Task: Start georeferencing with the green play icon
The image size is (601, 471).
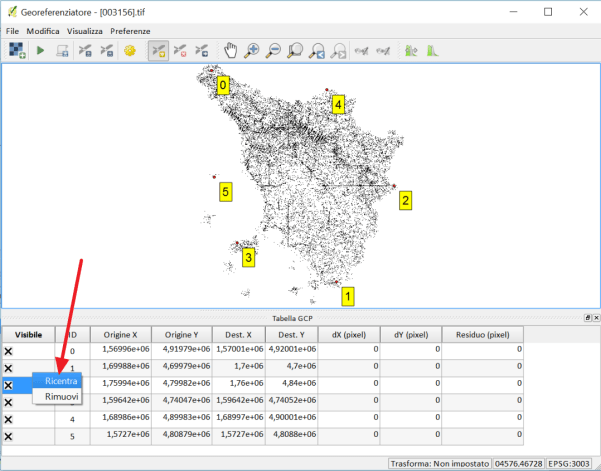Action: pyautogui.click(x=40, y=49)
